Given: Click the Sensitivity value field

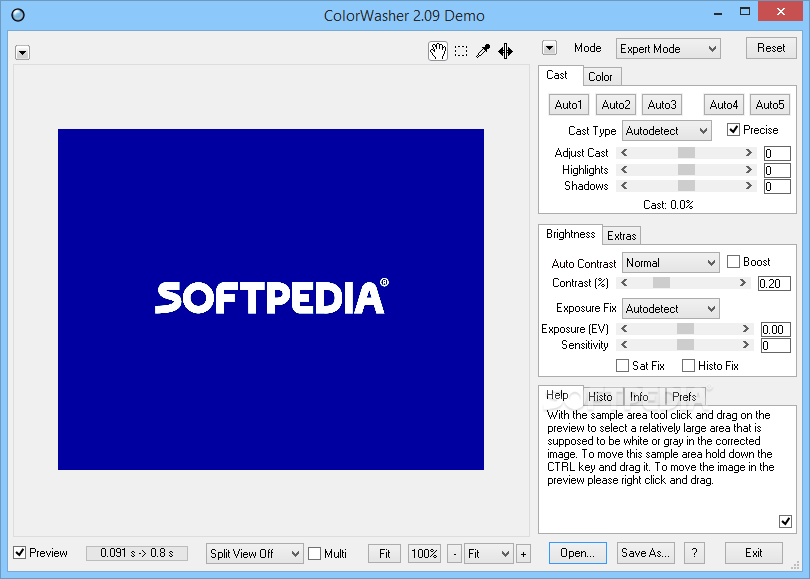Looking at the screenshot, I should (x=775, y=346).
